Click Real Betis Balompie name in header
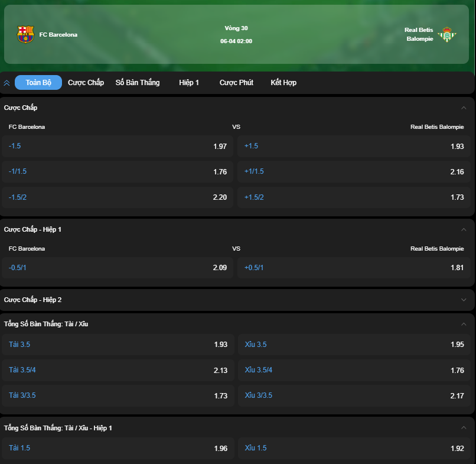The image size is (476, 464). (x=419, y=34)
